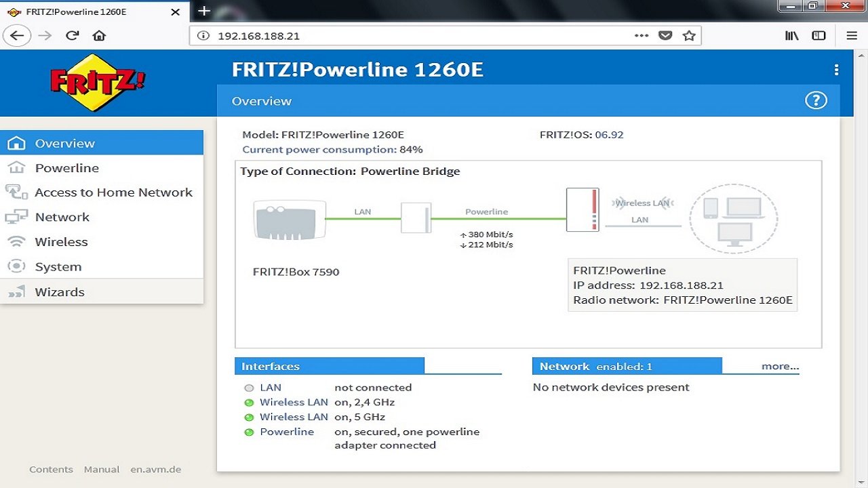Open the Firefox Library icon
This screenshot has height=488, width=868.
coord(791,36)
